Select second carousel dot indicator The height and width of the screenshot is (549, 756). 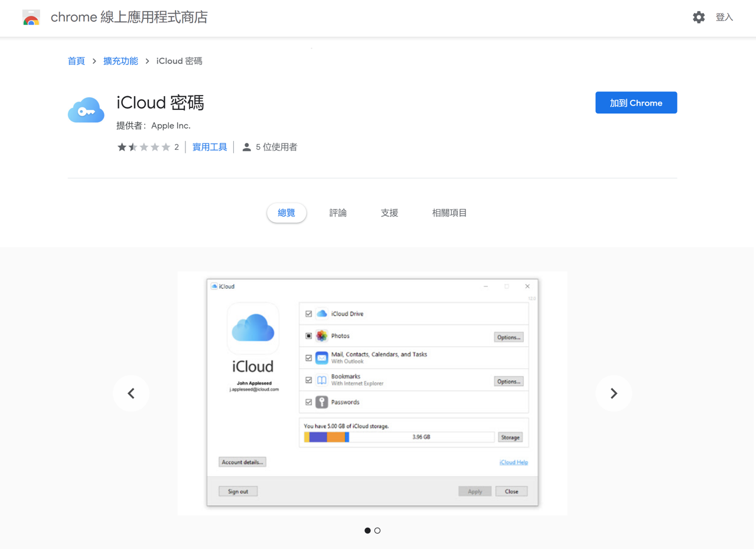[x=377, y=531]
